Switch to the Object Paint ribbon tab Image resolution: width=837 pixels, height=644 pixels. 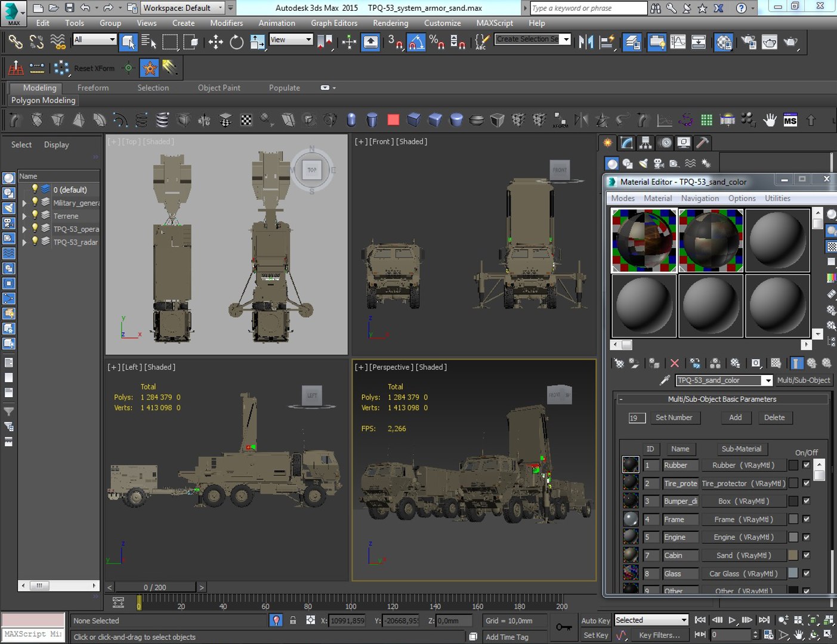pos(219,88)
